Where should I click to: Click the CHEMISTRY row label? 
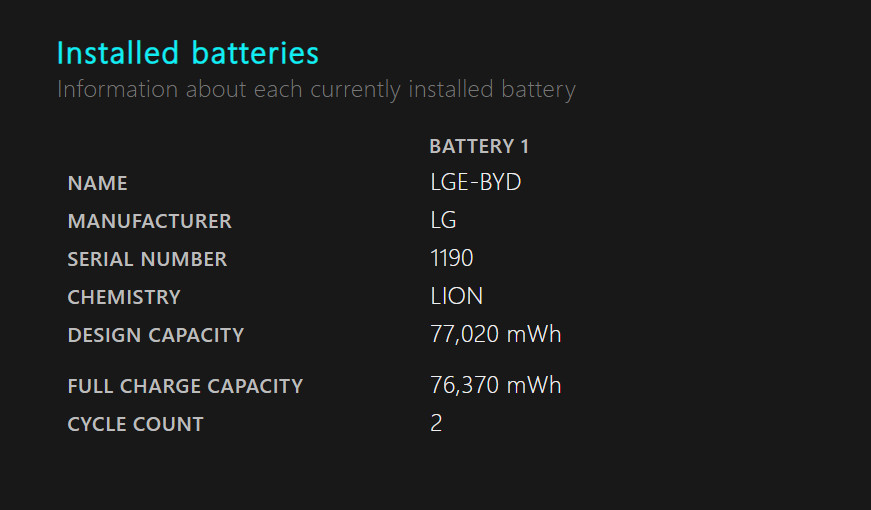click(124, 297)
